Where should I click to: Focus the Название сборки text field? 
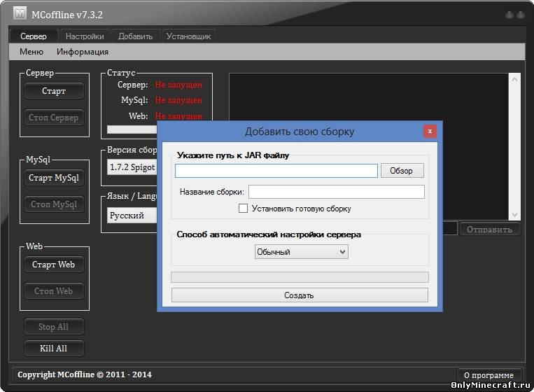[x=336, y=192]
